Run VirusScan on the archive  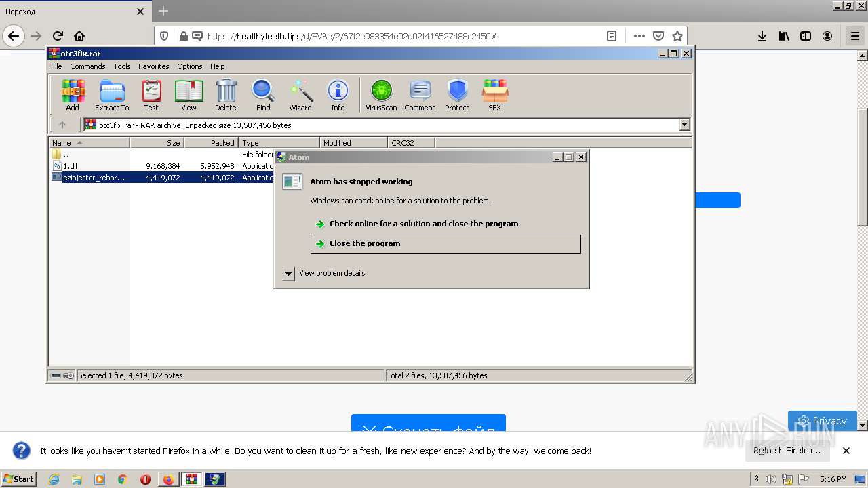click(381, 95)
